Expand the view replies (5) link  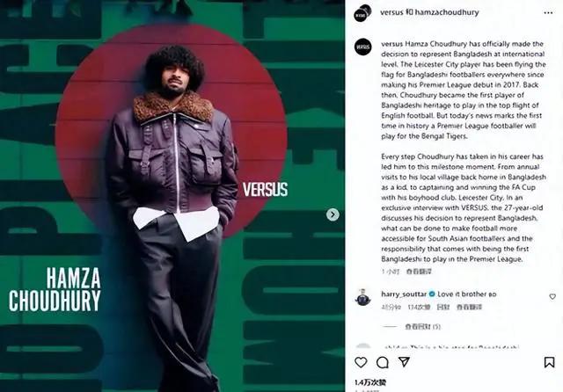(x=422, y=326)
